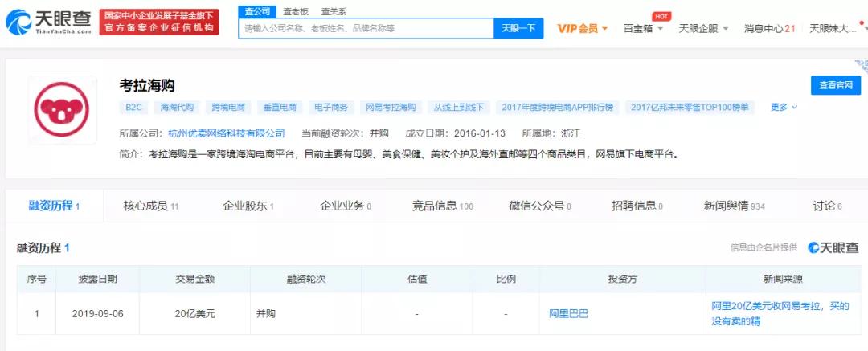Click the 考拉海购 koala logo thumbnail
The image size is (868, 351).
[x=62, y=109]
